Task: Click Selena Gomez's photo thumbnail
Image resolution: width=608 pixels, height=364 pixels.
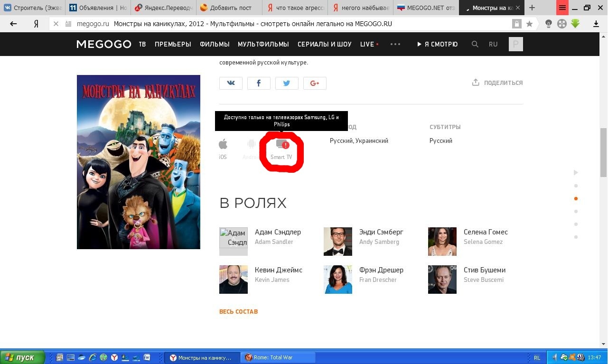Action: click(442, 242)
